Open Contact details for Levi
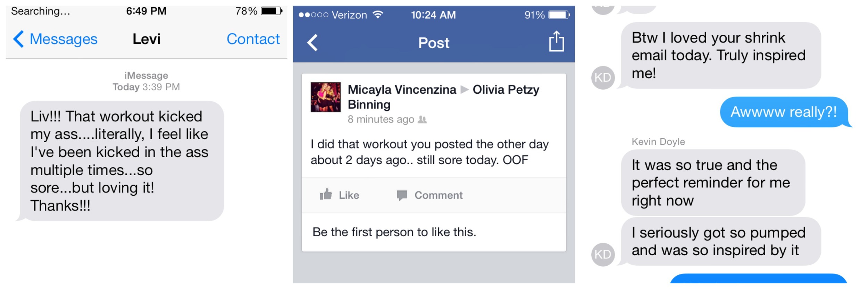This screenshot has width=868, height=289. tap(253, 39)
